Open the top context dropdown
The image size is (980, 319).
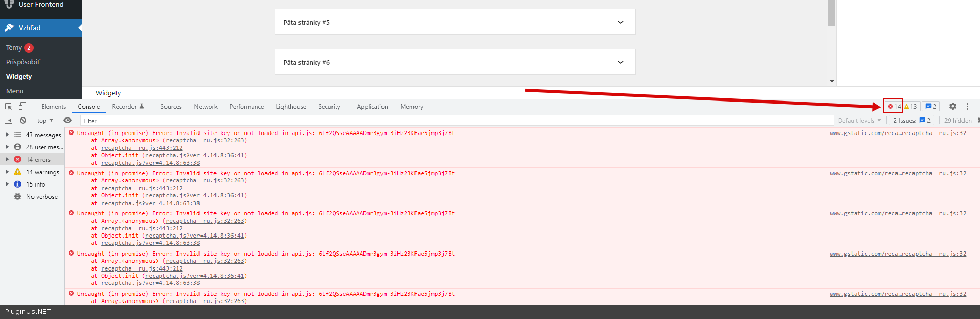pyautogui.click(x=45, y=120)
